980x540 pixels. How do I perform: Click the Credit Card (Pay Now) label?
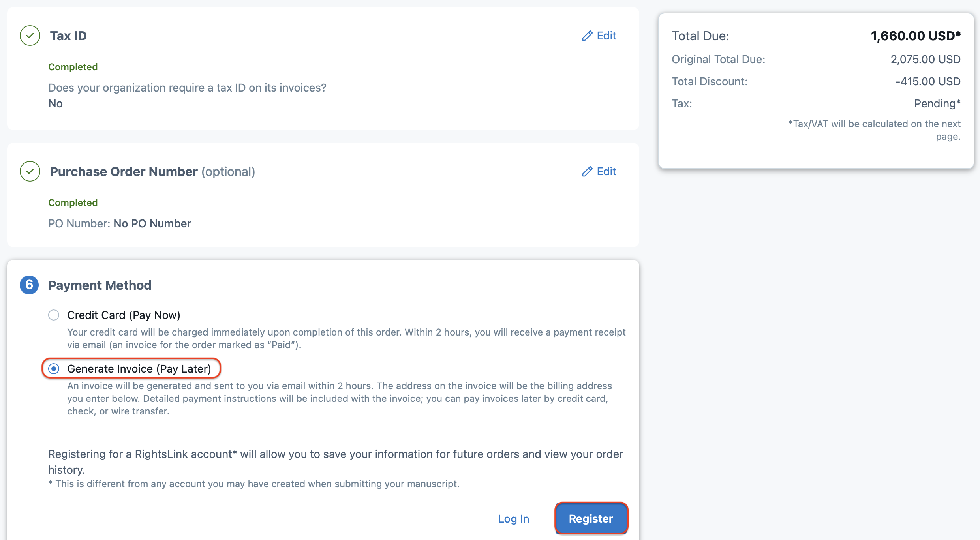[x=124, y=315]
